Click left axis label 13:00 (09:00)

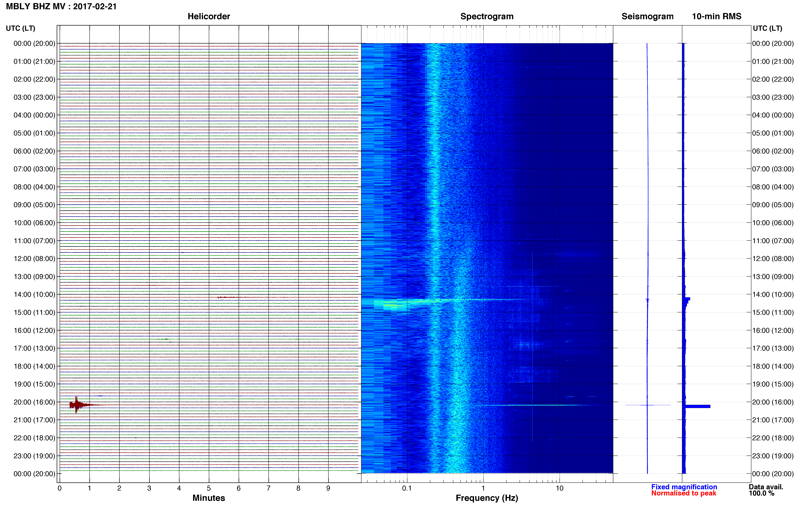click(x=34, y=277)
